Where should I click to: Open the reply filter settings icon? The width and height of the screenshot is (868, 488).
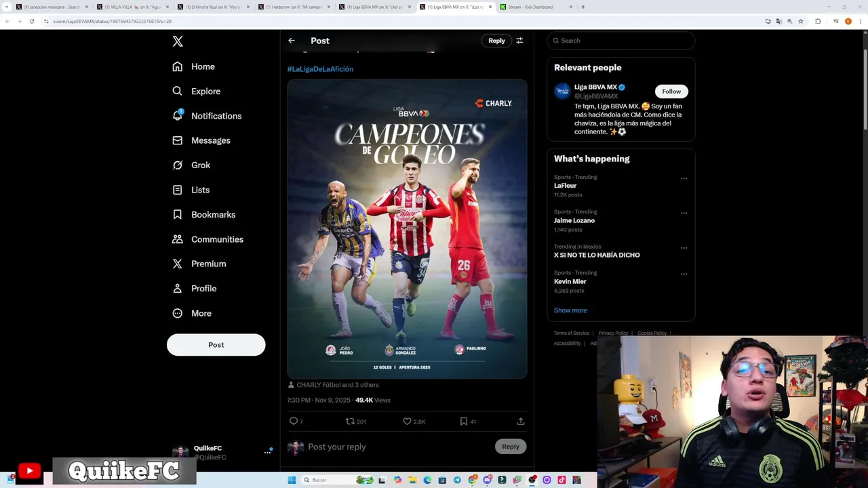tap(519, 41)
